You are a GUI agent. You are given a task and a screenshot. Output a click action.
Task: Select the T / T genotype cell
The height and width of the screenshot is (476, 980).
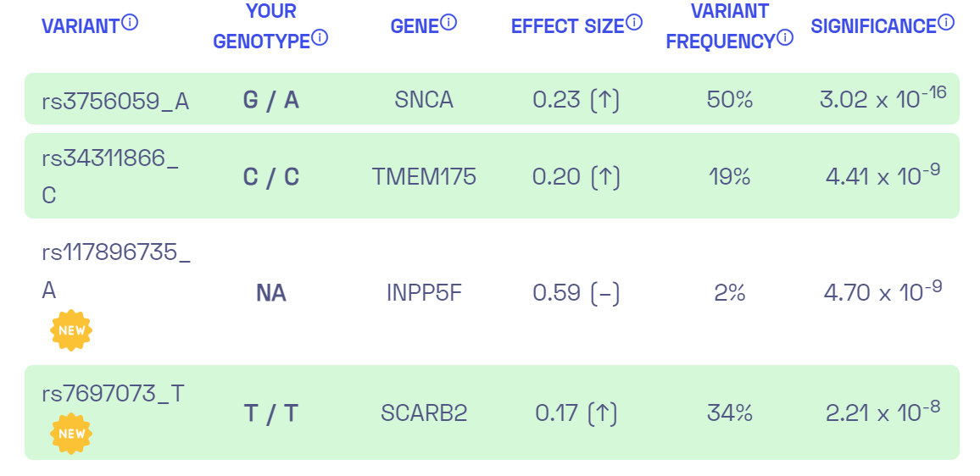tap(271, 413)
